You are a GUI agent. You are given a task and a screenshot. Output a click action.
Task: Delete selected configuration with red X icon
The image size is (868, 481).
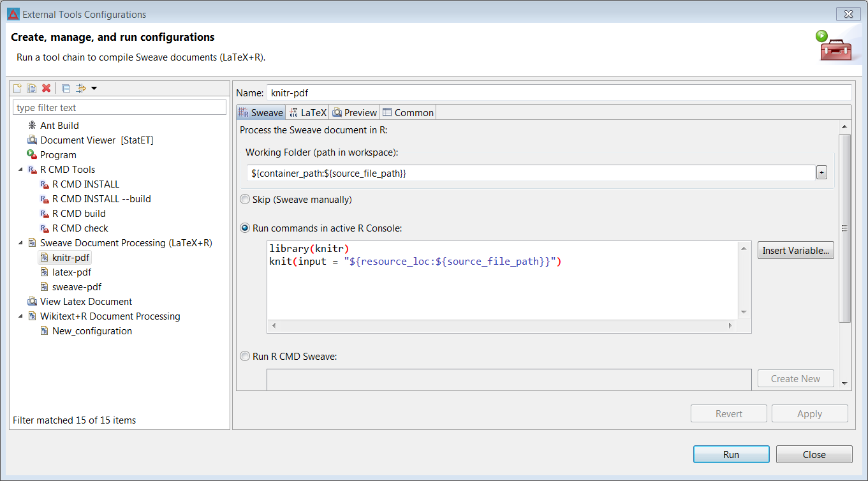click(x=46, y=88)
